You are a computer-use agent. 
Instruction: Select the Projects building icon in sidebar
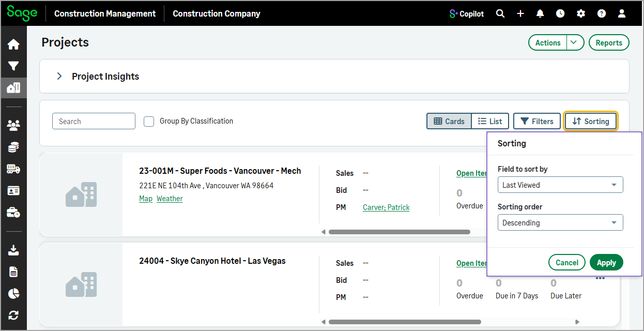(13, 88)
